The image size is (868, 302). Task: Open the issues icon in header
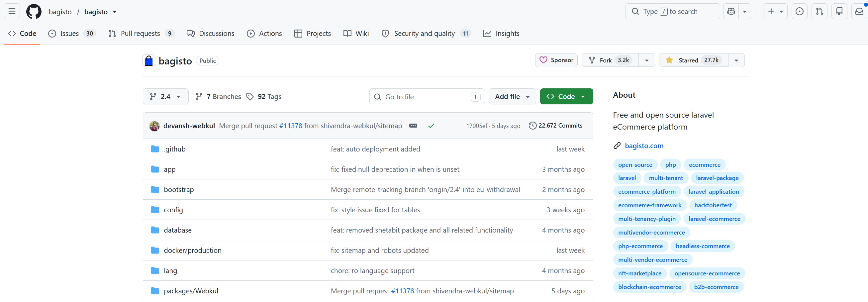[799, 11]
